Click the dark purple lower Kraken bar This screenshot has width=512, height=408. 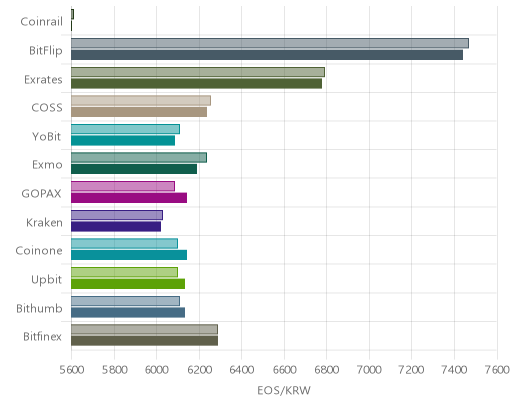click(116, 227)
